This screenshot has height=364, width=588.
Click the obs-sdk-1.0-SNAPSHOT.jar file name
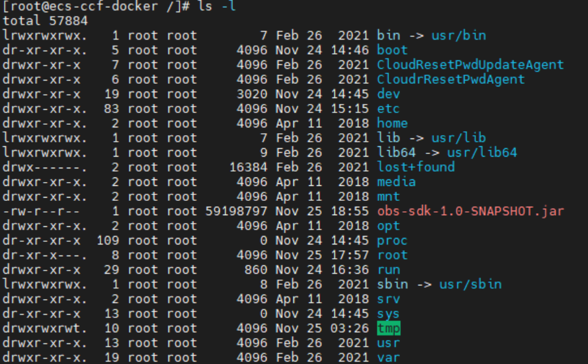(470, 211)
